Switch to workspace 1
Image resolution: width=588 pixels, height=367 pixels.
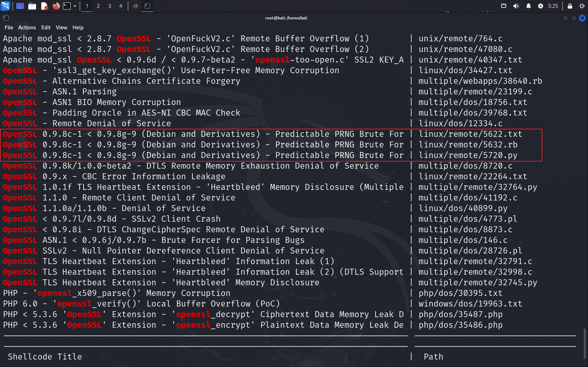point(87,6)
